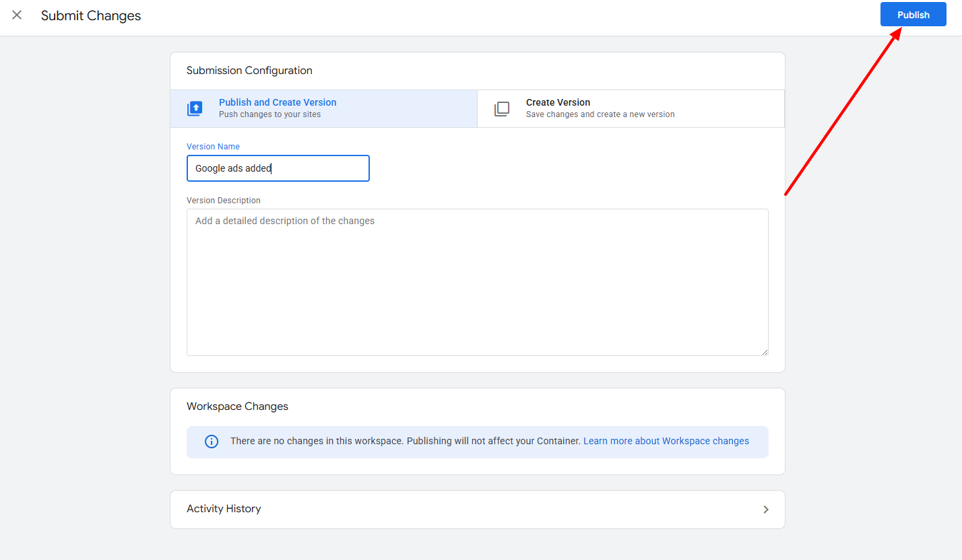The height and width of the screenshot is (560, 962).
Task: Select the Create Version tab
Action: (x=631, y=108)
